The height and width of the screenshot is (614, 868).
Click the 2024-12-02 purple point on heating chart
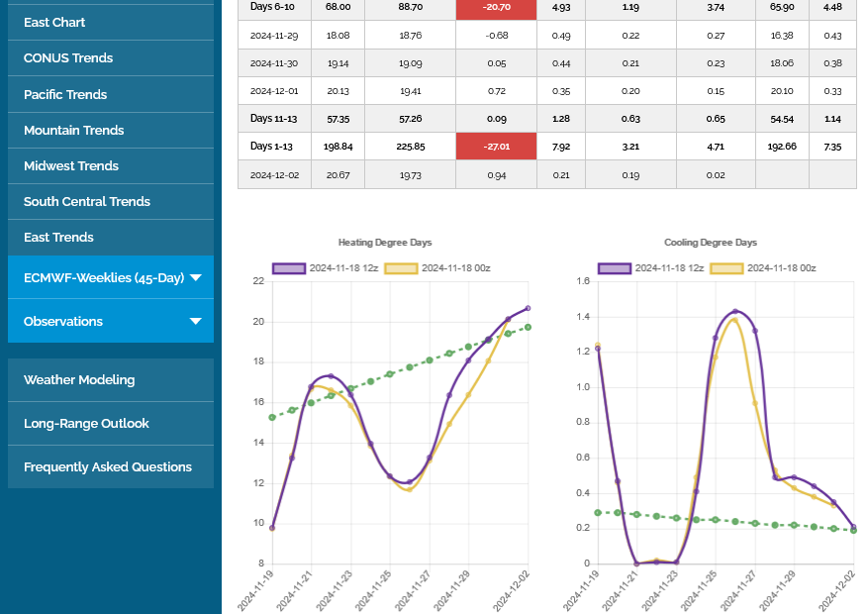[x=528, y=308]
